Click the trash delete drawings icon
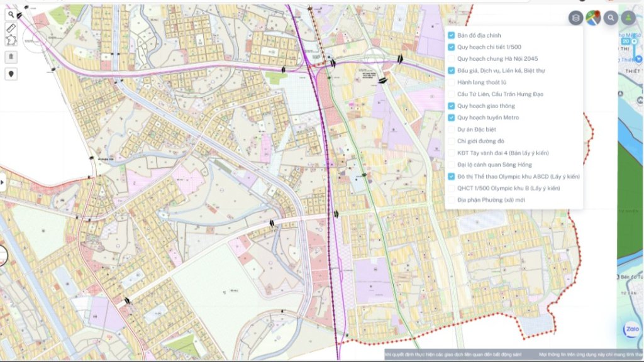The image size is (644, 362). [11, 57]
